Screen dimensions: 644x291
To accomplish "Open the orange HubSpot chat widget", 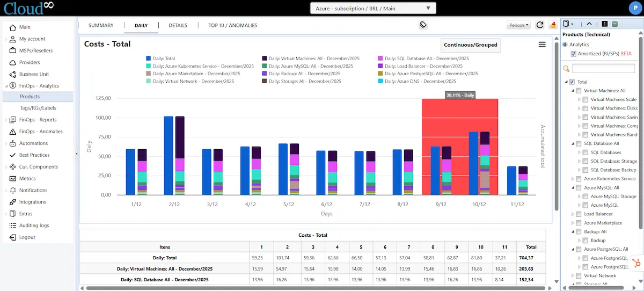I will tap(636, 263).
